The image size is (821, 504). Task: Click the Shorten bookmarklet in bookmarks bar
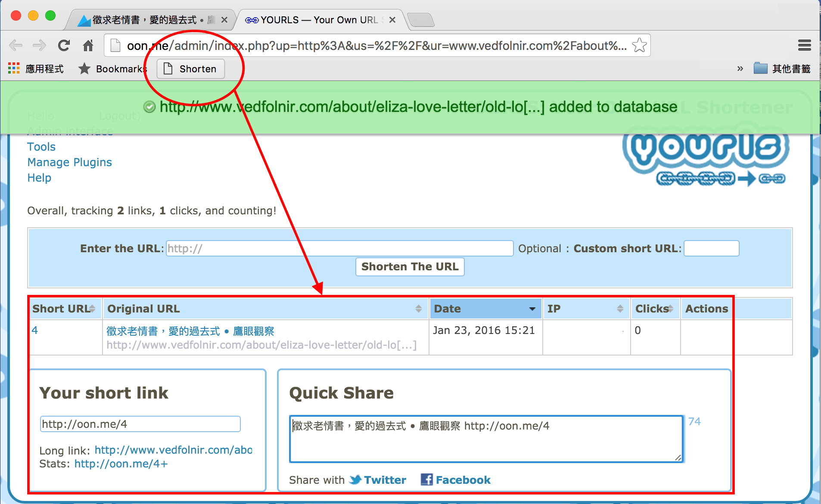click(190, 69)
